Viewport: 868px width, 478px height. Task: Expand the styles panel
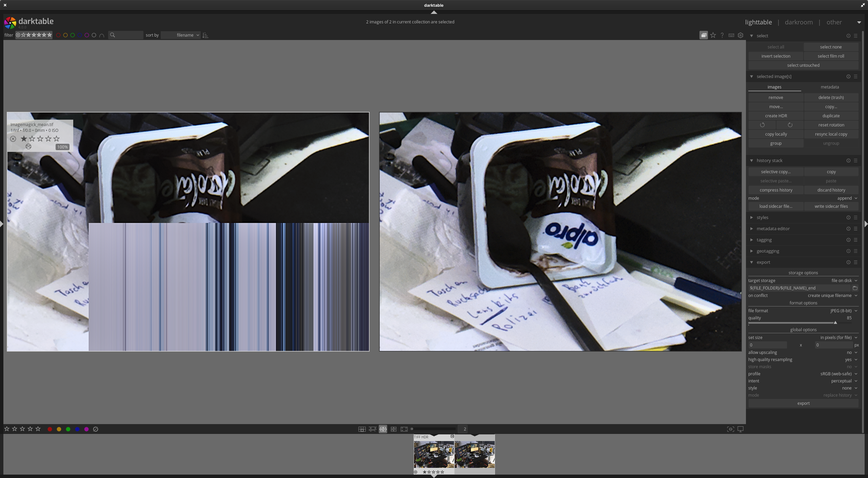click(762, 217)
